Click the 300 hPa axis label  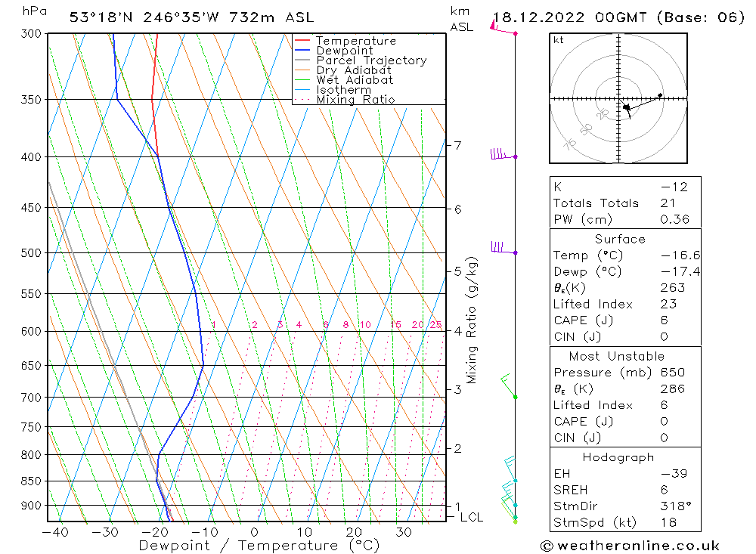pos(32,34)
